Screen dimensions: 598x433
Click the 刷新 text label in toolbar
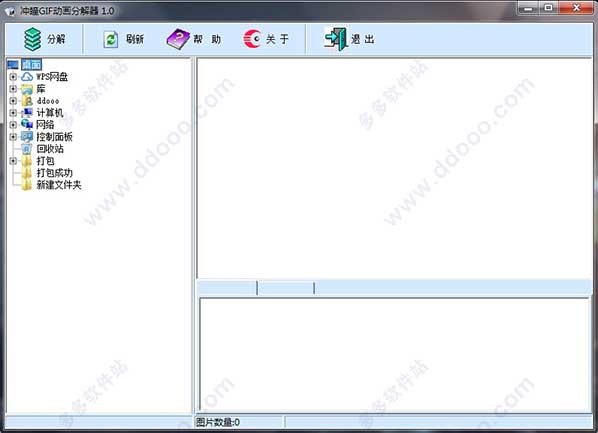click(x=135, y=39)
